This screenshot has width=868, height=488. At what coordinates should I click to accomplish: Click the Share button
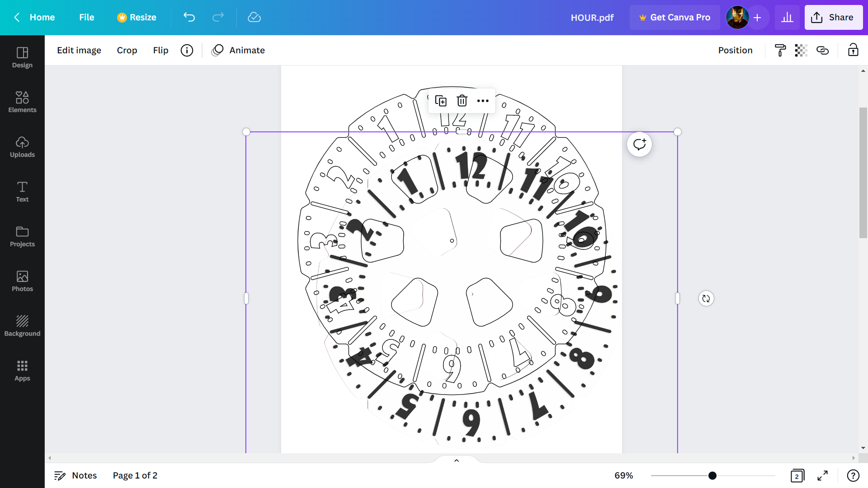[x=834, y=17]
